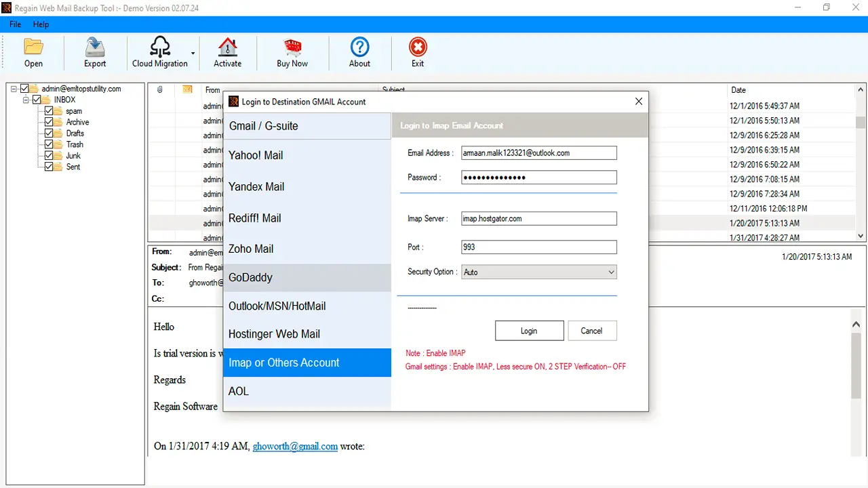Uncheck the Sent folder checkbox
868x488 pixels.
pos(48,167)
